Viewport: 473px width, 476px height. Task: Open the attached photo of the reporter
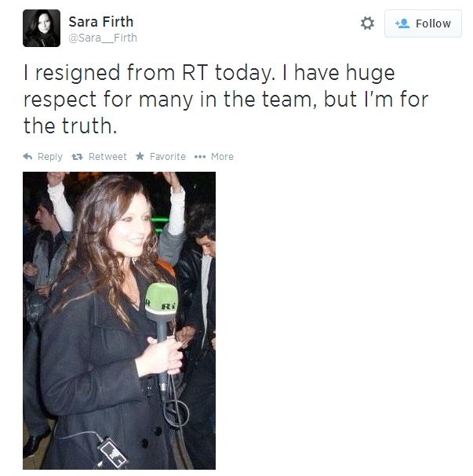(119, 321)
